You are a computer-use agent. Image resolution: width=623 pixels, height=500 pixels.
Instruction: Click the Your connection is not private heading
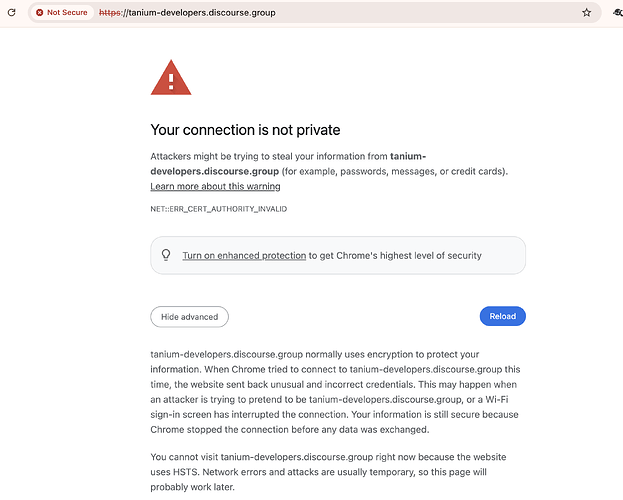[x=245, y=130]
